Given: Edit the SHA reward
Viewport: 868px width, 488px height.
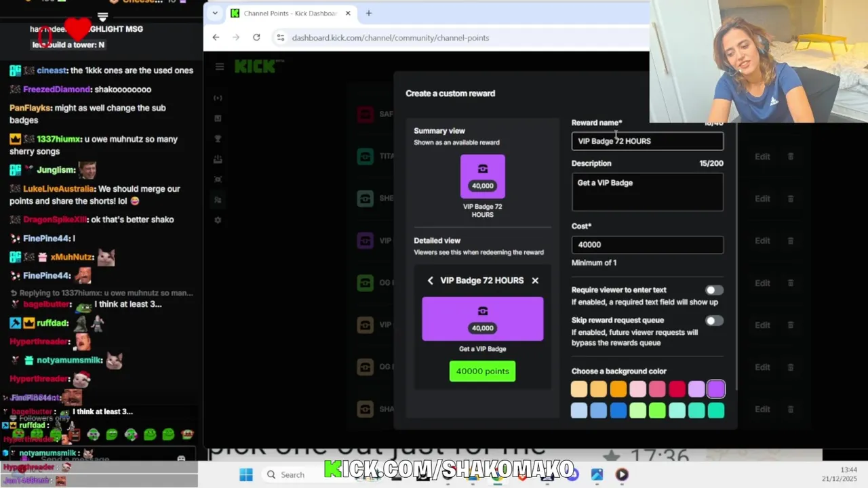Looking at the screenshot, I should (762, 409).
